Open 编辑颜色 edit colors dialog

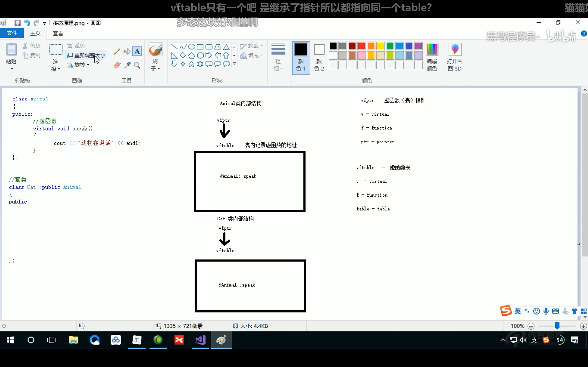coord(432,58)
